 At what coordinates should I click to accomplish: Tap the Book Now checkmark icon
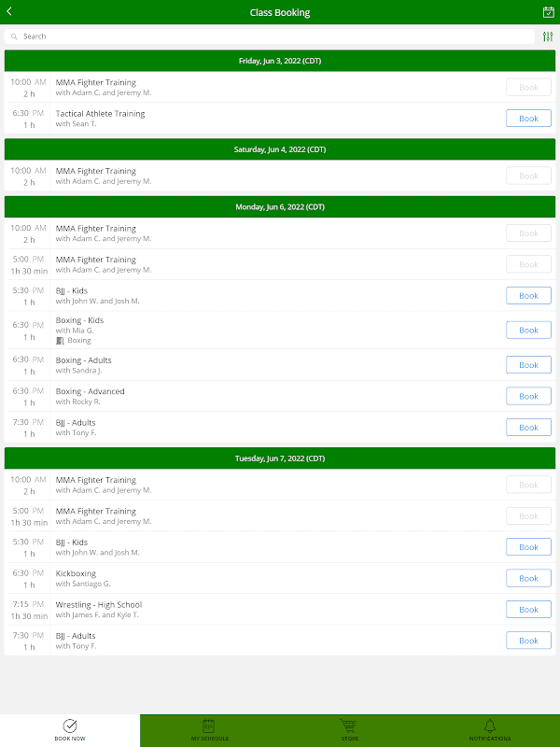click(70, 726)
